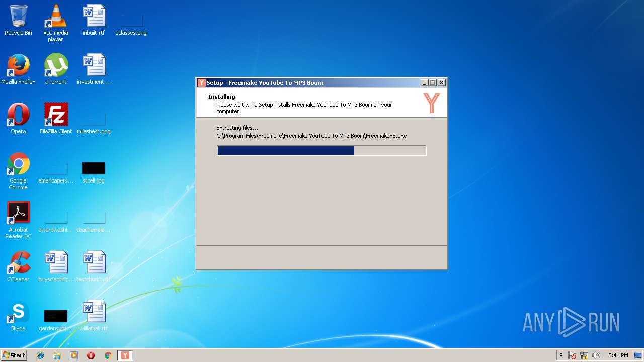Launch Google Chrome shortcut
The image size is (644, 362).
pos(18,171)
